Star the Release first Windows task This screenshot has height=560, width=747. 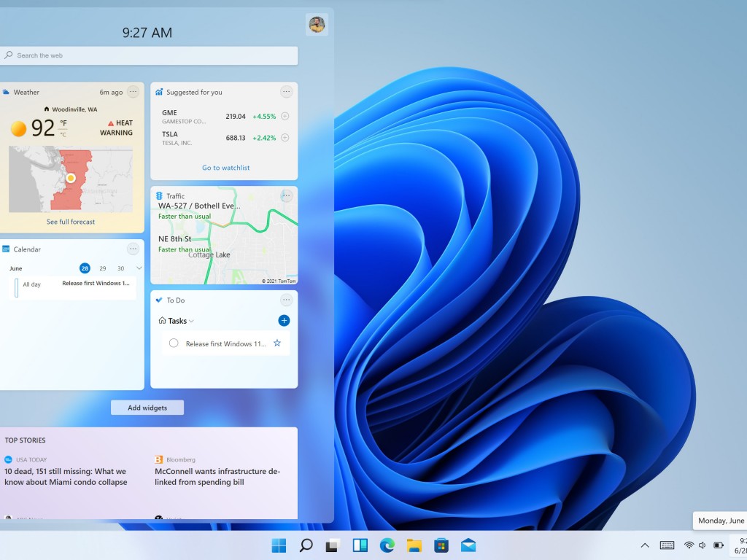coord(277,343)
